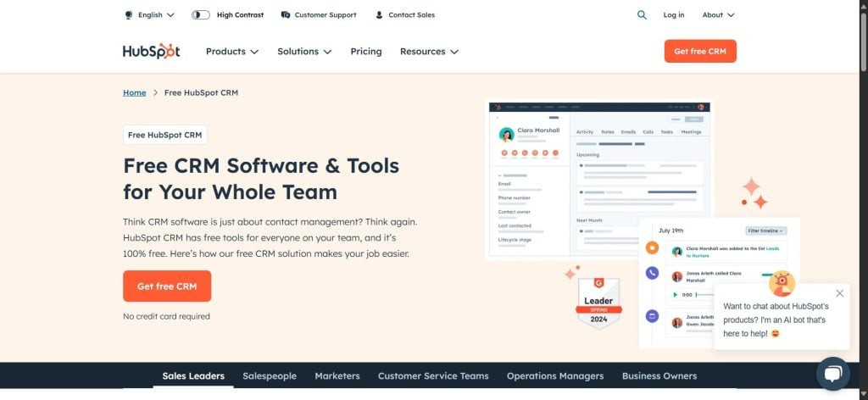
Task: Go to the Pricing page
Action: coord(366,52)
